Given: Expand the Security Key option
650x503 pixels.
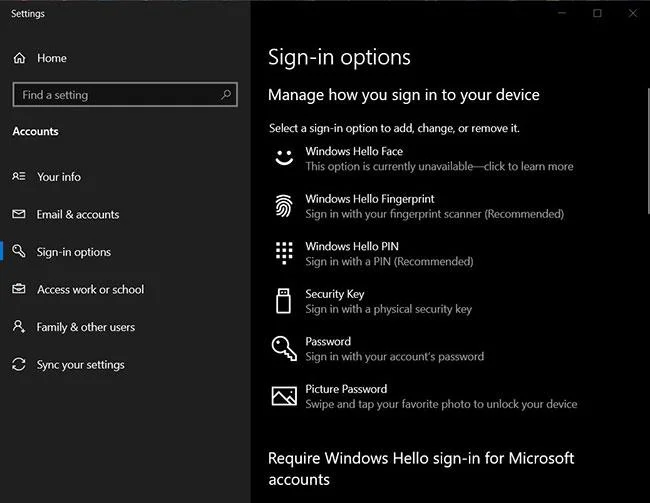Looking at the screenshot, I should click(373, 301).
